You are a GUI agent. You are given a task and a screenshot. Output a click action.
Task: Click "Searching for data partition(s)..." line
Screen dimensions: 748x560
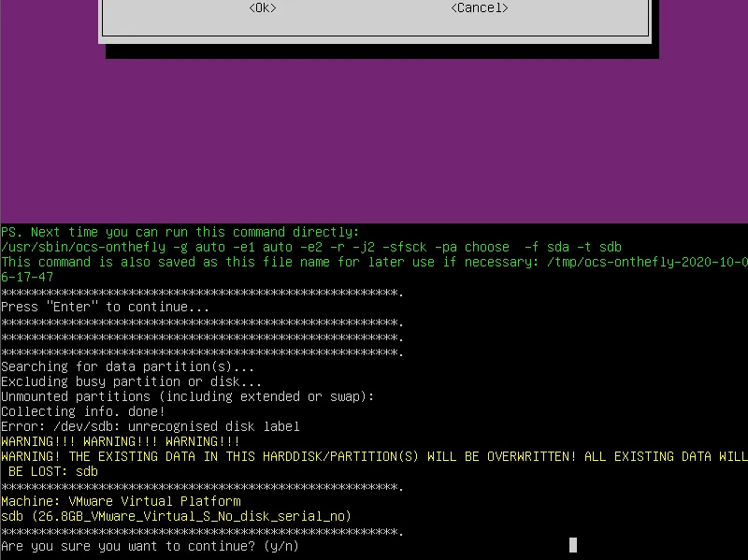click(x=127, y=366)
